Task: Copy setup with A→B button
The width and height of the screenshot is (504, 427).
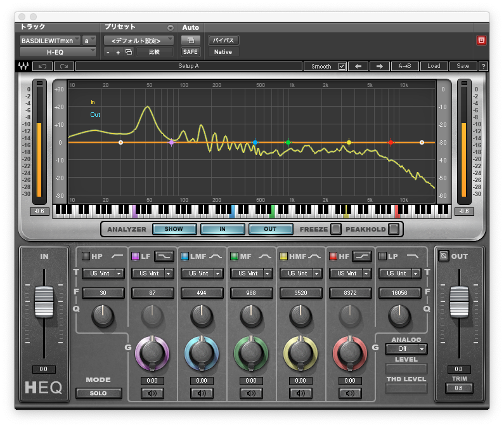Action: click(x=404, y=66)
